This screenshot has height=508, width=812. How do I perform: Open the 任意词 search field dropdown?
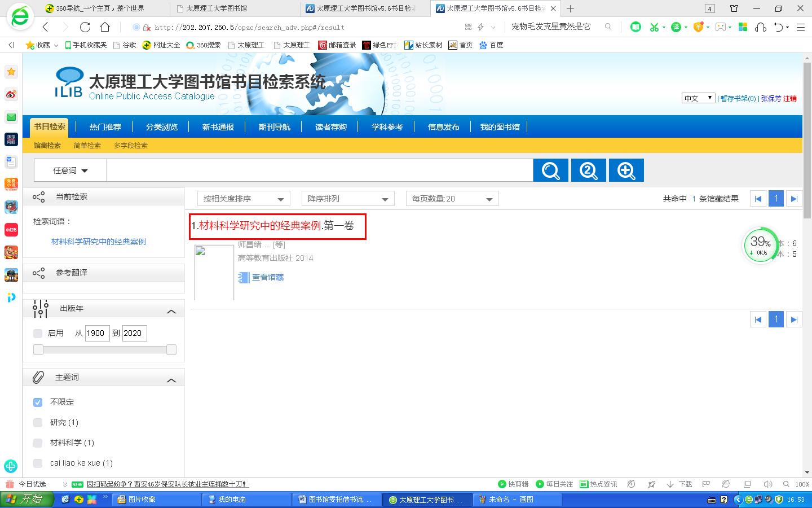tap(70, 170)
